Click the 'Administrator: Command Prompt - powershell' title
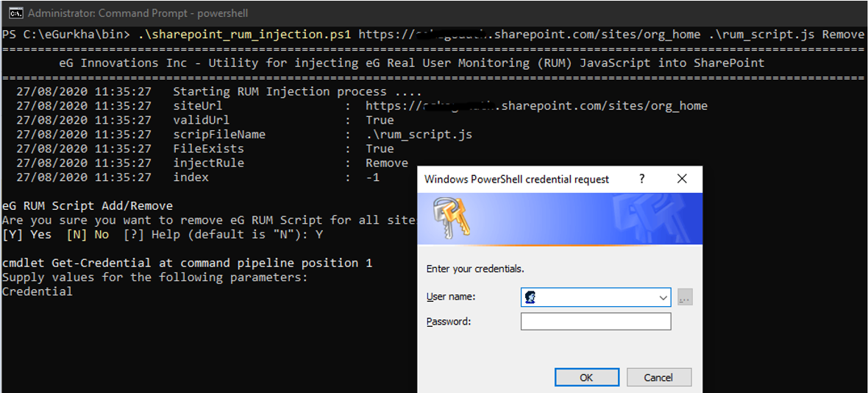The height and width of the screenshot is (393, 868). (x=138, y=13)
